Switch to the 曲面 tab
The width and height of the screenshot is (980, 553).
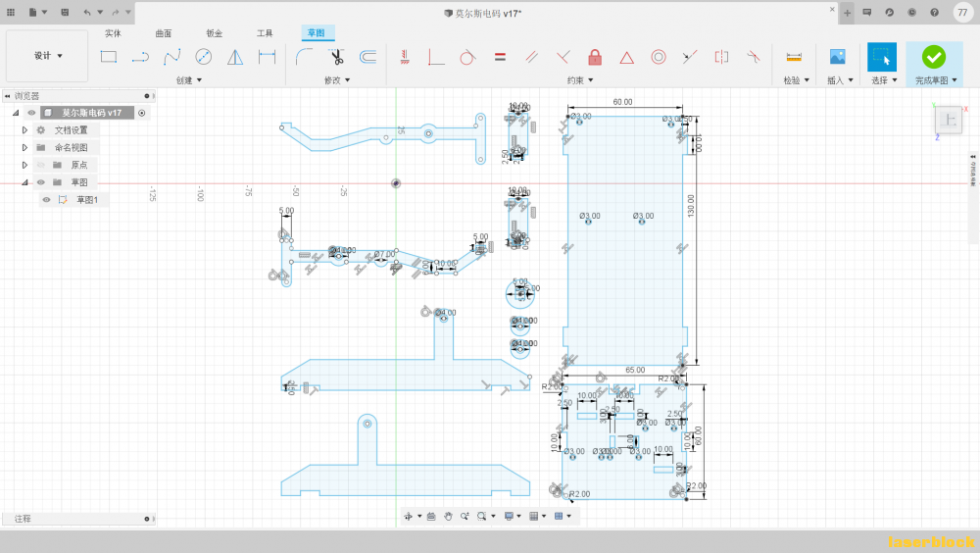(x=164, y=33)
